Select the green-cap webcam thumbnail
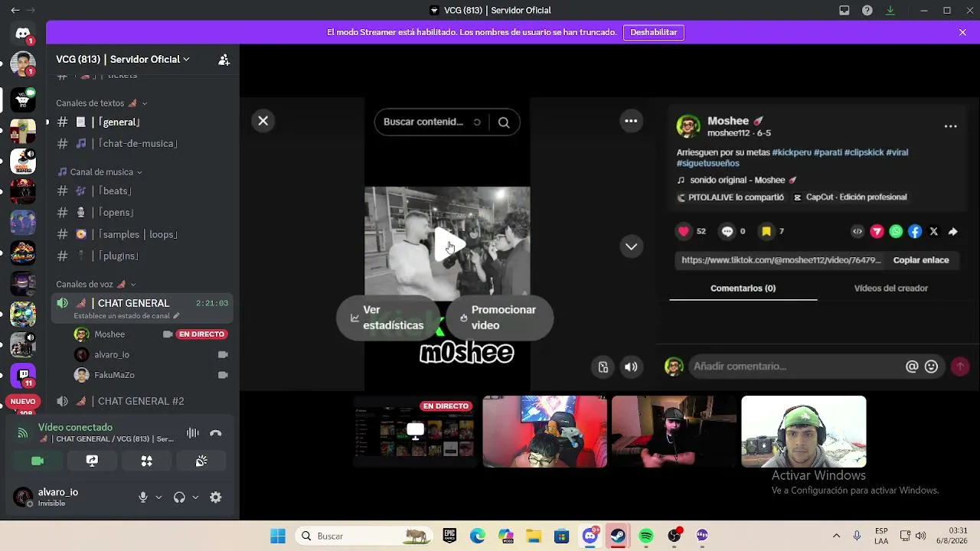The height and width of the screenshot is (551, 980). [804, 432]
